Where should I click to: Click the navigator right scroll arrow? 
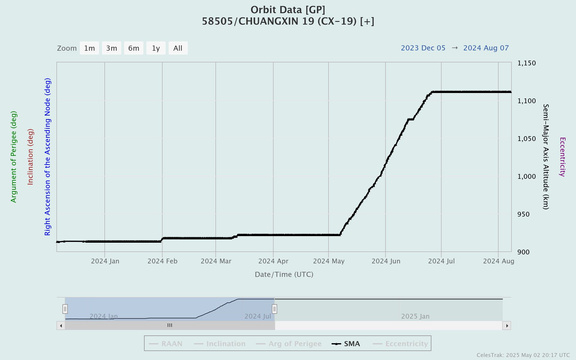point(507,325)
